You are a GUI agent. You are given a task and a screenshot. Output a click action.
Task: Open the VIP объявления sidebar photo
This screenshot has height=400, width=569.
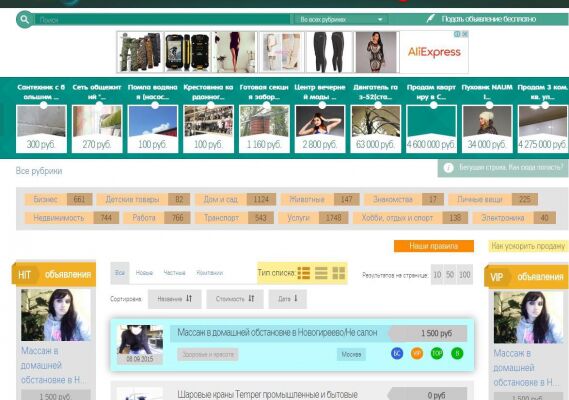tap(528, 317)
